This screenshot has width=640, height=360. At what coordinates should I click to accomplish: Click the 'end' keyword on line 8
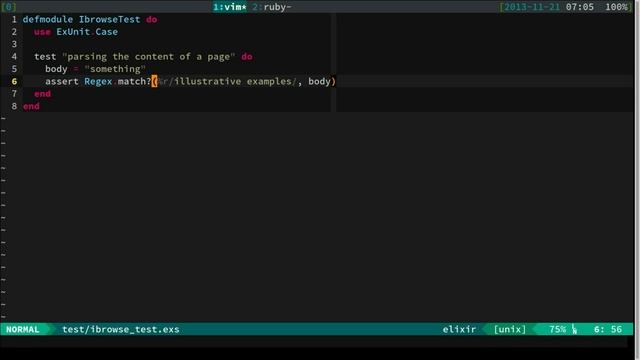point(31,106)
